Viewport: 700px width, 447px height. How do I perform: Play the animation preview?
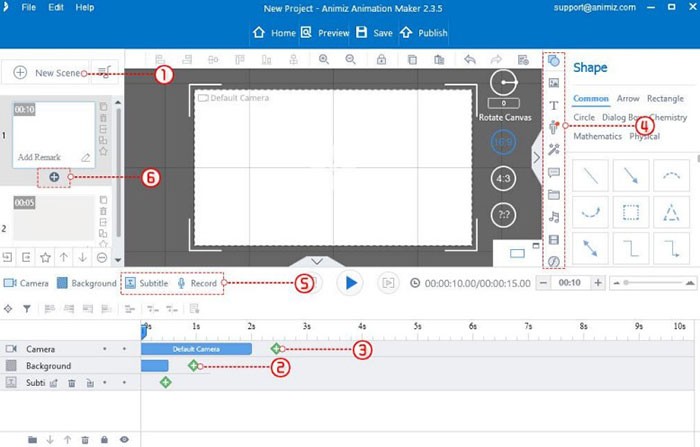pos(349,283)
